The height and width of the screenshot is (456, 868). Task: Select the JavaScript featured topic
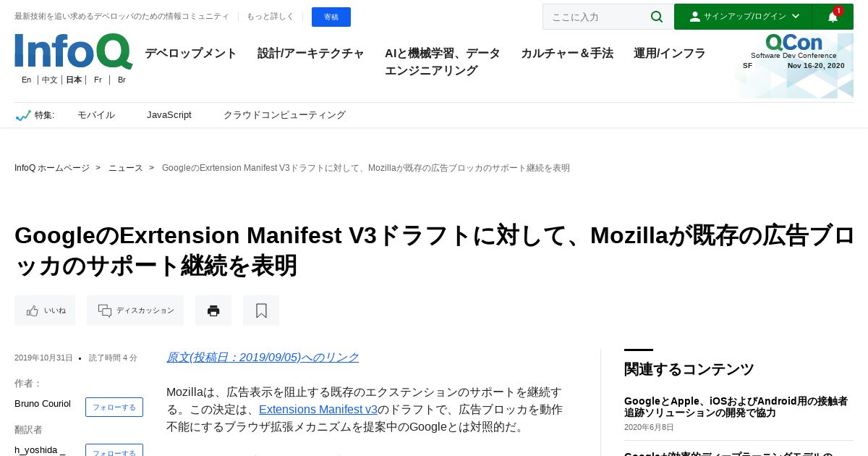pos(169,115)
